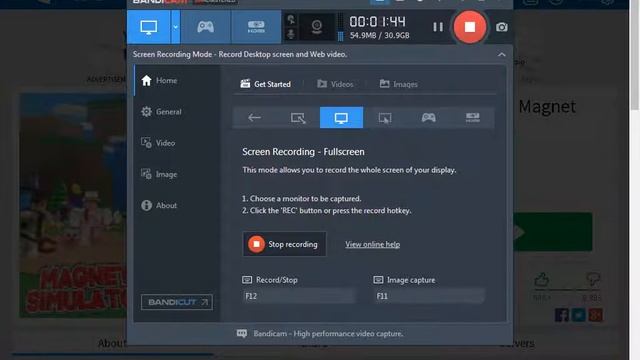
Task: Go back using the left arrow icon
Action: click(x=254, y=118)
